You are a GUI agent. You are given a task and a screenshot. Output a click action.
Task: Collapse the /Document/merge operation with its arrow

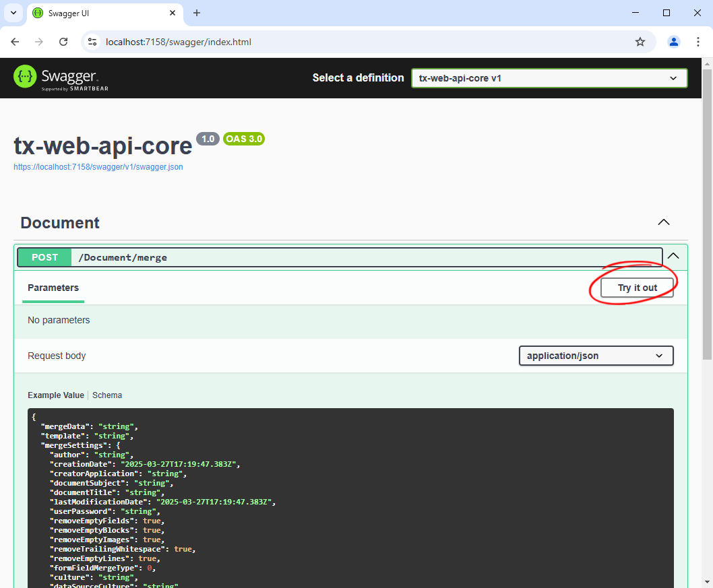tap(673, 256)
